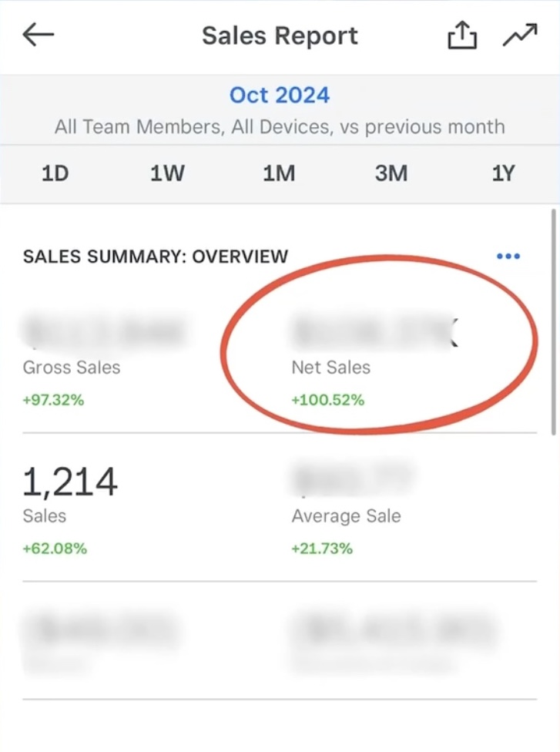Tap the +100.52% Net Sales change
The height and width of the screenshot is (752, 560).
tap(329, 400)
